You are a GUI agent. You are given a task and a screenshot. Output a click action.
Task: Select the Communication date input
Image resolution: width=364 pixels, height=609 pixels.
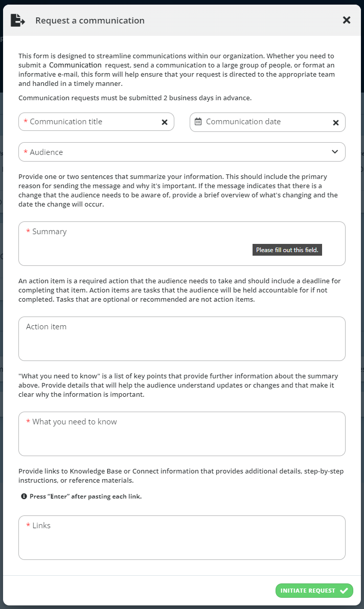(x=267, y=122)
